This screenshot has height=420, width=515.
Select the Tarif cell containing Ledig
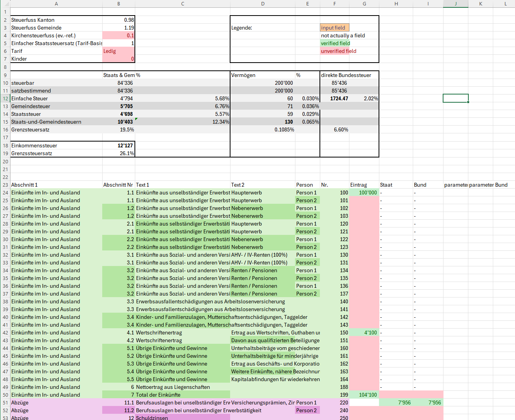tap(119, 51)
